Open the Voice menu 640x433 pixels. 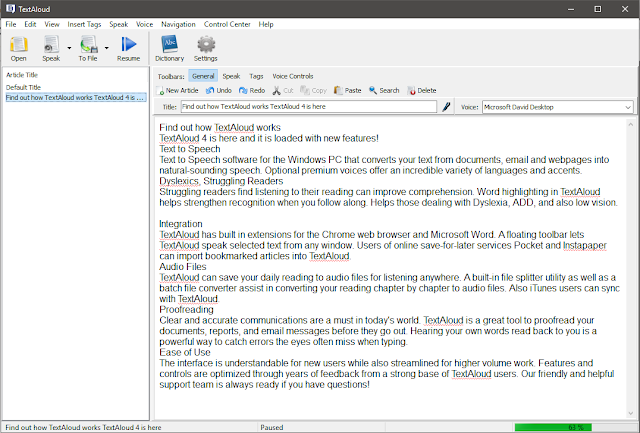pos(144,24)
